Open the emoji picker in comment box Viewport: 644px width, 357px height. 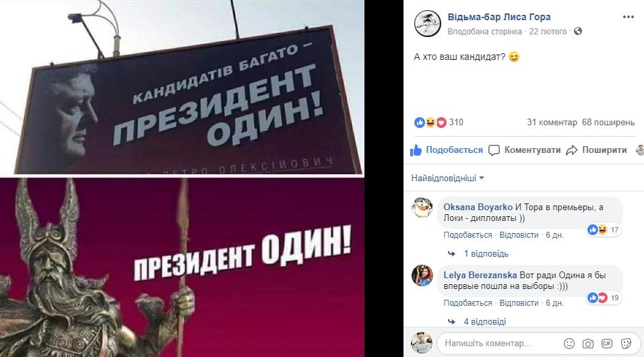[x=569, y=344]
